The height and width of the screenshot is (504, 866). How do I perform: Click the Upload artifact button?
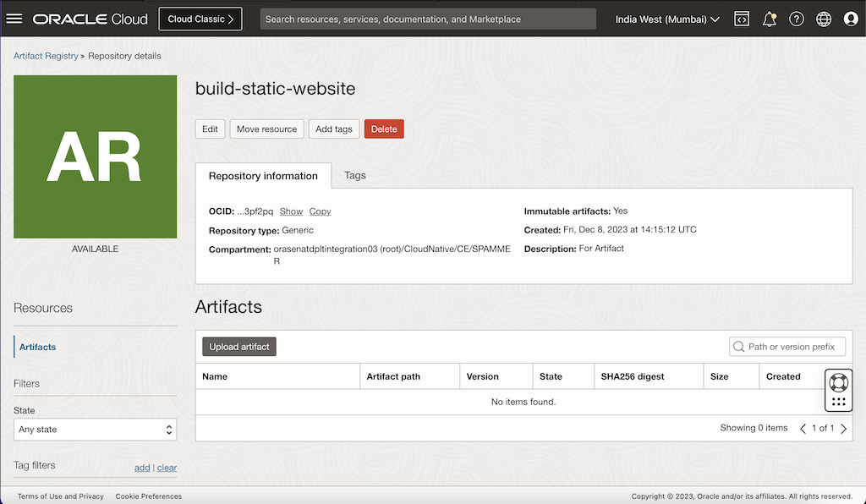tap(239, 347)
